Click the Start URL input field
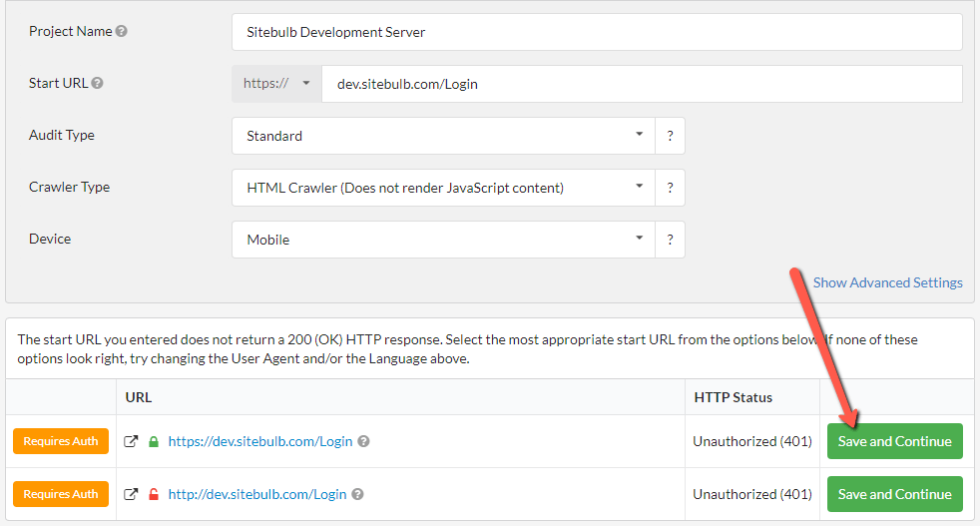980x526 pixels. tap(642, 84)
